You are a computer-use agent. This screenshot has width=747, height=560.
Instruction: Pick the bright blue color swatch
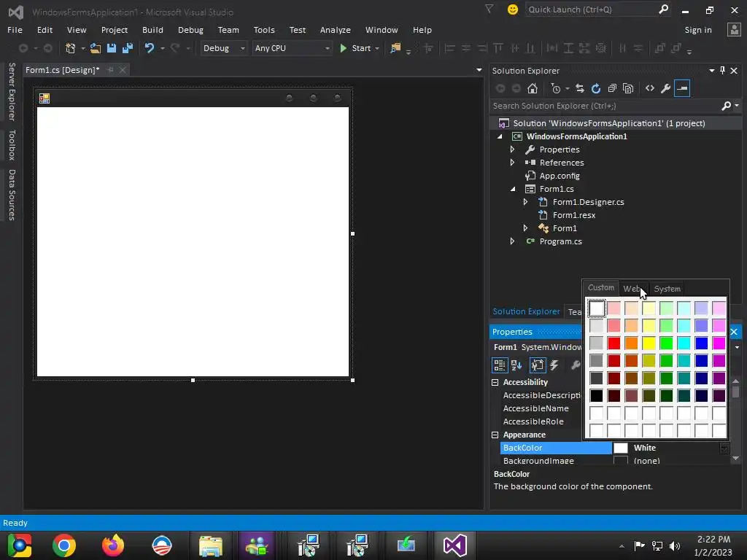click(701, 343)
